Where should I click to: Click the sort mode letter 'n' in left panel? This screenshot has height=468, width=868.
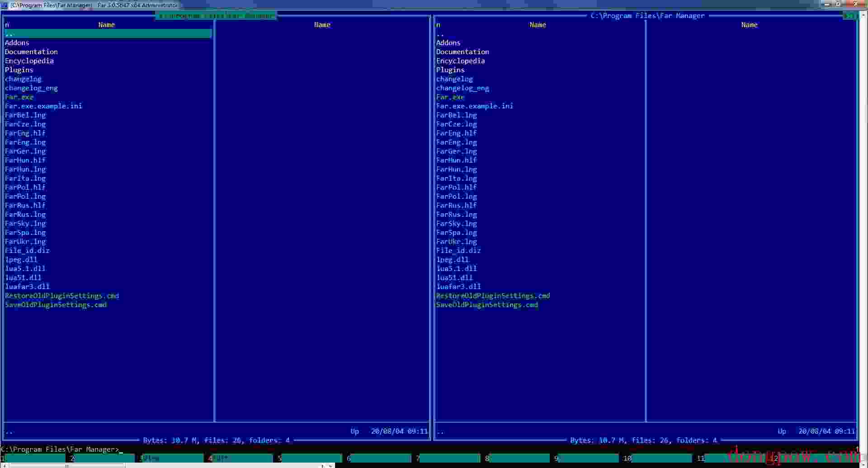tap(7, 25)
